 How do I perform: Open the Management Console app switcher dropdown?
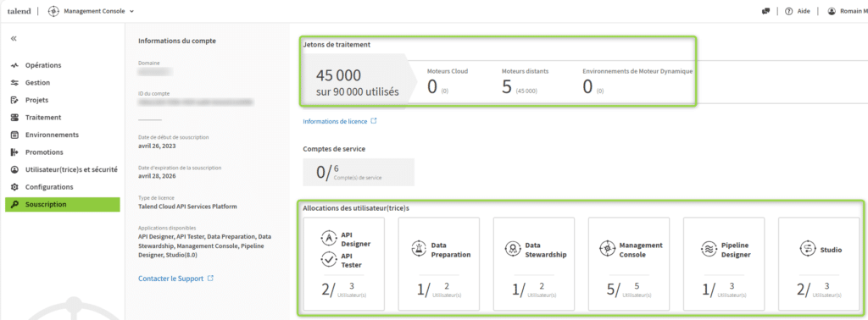92,11
